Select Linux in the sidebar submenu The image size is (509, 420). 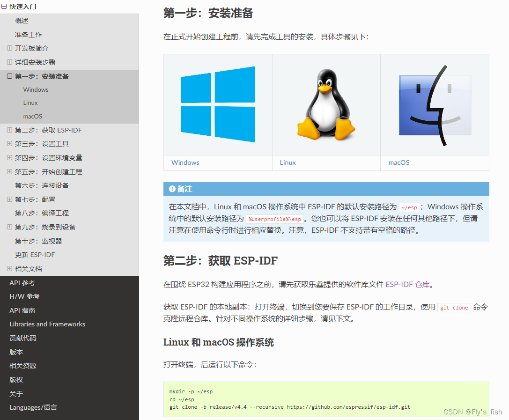pos(30,103)
